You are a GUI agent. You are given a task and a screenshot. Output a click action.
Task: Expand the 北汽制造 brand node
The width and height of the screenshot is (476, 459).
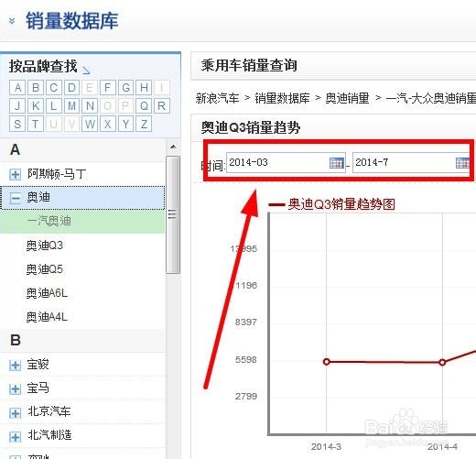tap(15, 437)
